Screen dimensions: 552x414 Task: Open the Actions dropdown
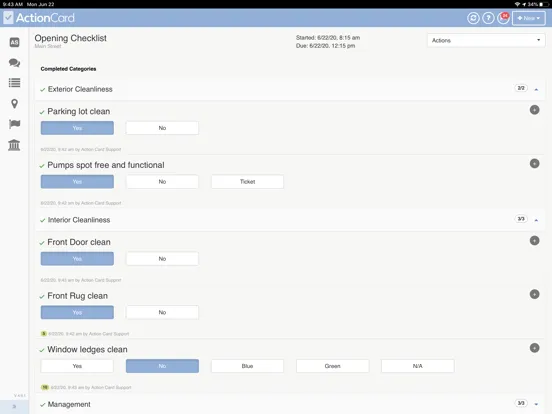[486, 40]
